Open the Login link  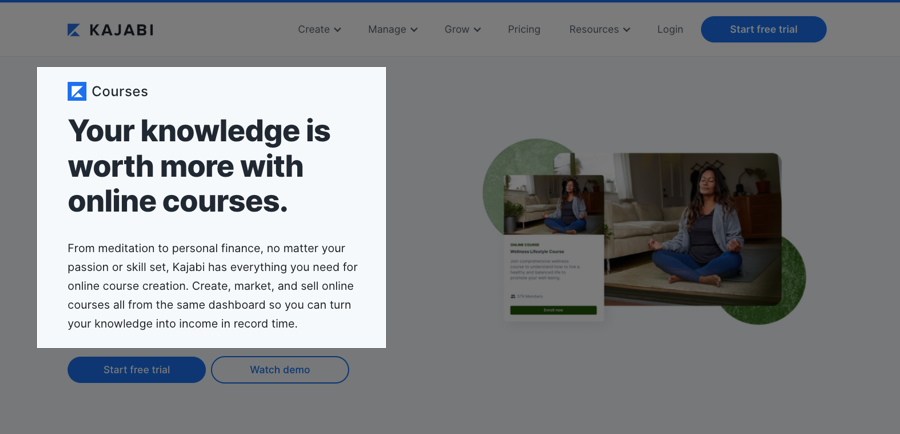click(x=670, y=29)
